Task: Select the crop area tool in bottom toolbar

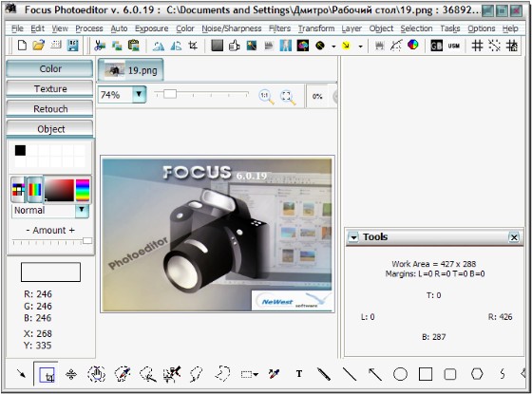Action: pyautogui.click(x=47, y=375)
